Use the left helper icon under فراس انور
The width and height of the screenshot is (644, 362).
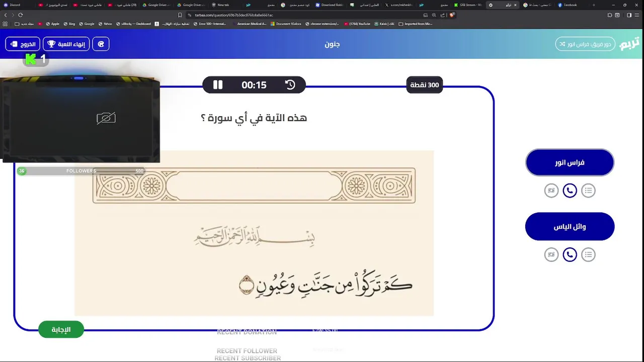tap(551, 191)
